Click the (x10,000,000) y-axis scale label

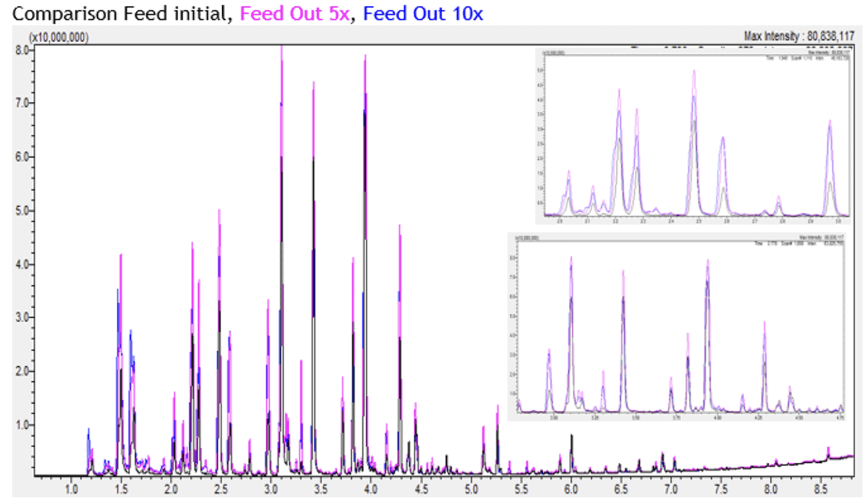58,38
